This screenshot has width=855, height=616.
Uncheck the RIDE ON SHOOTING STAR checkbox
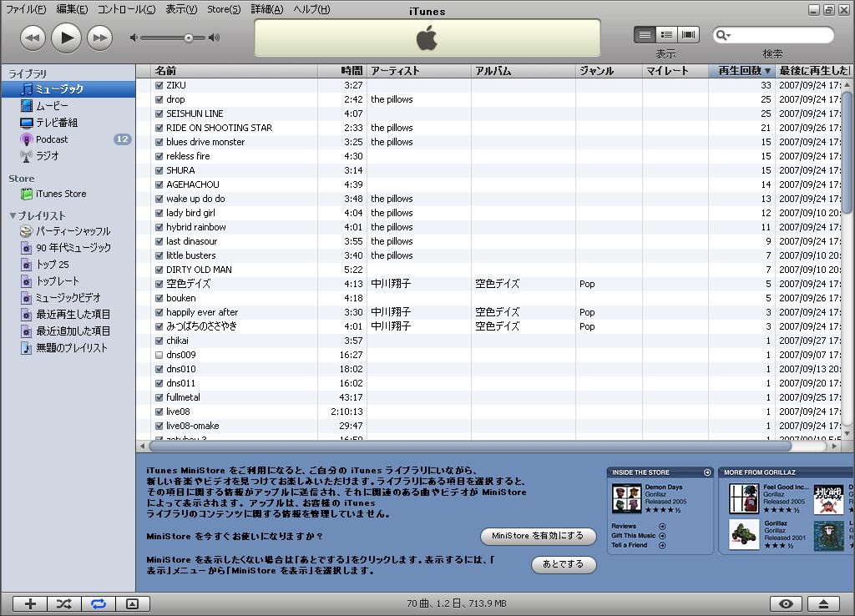159,128
